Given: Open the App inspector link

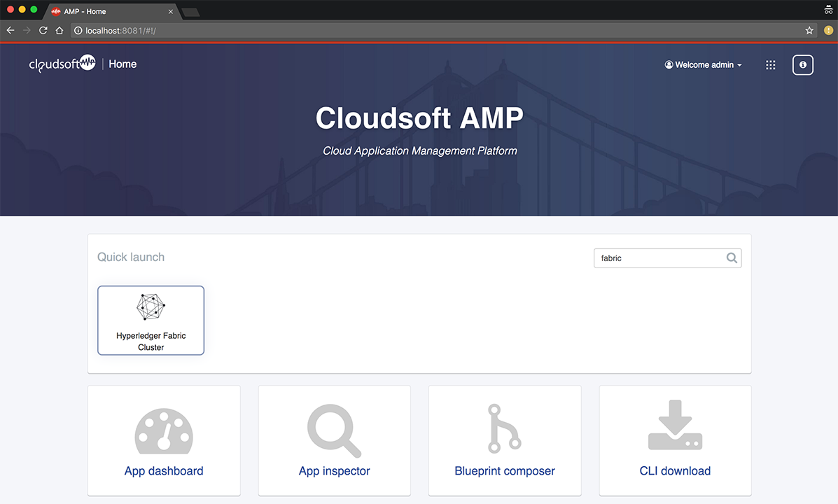Looking at the screenshot, I should [334, 471].
